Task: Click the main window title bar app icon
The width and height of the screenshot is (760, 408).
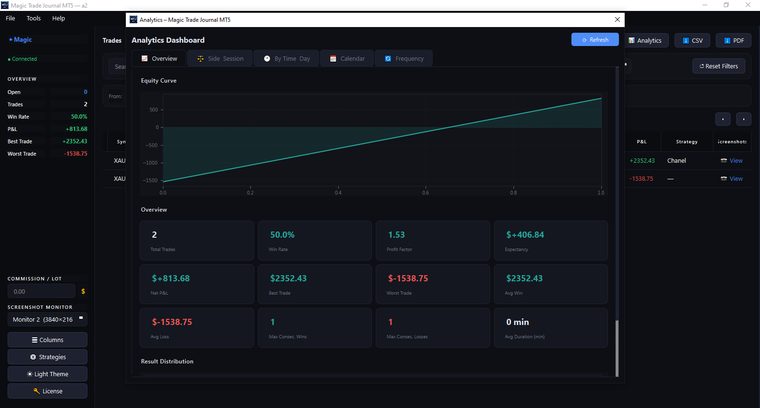Action: (x=5, y=5)
